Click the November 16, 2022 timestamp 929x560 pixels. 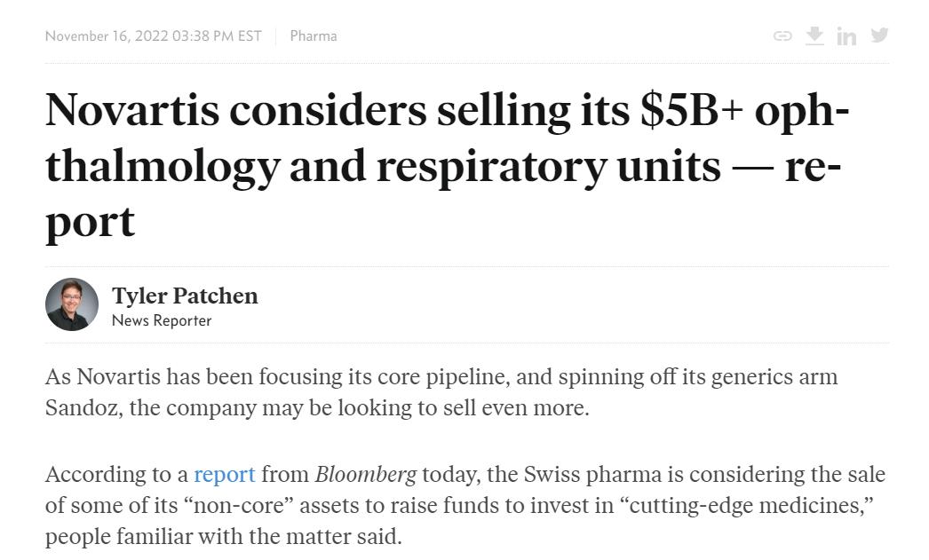153,36
